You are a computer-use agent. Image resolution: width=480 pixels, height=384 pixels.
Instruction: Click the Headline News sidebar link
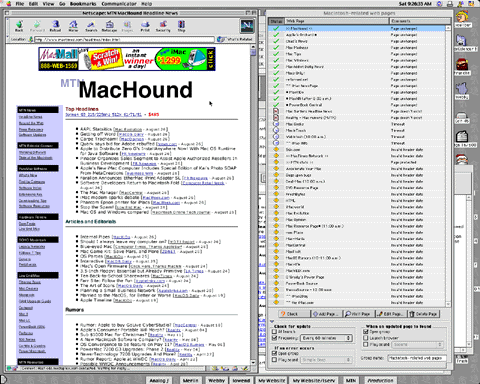[x=30, y=117]
